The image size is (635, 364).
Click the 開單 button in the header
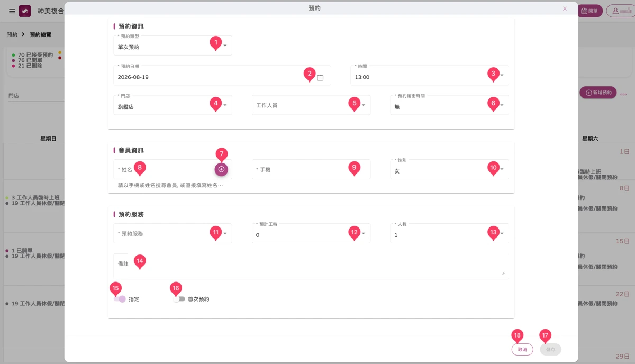click(x=589, y=11)
